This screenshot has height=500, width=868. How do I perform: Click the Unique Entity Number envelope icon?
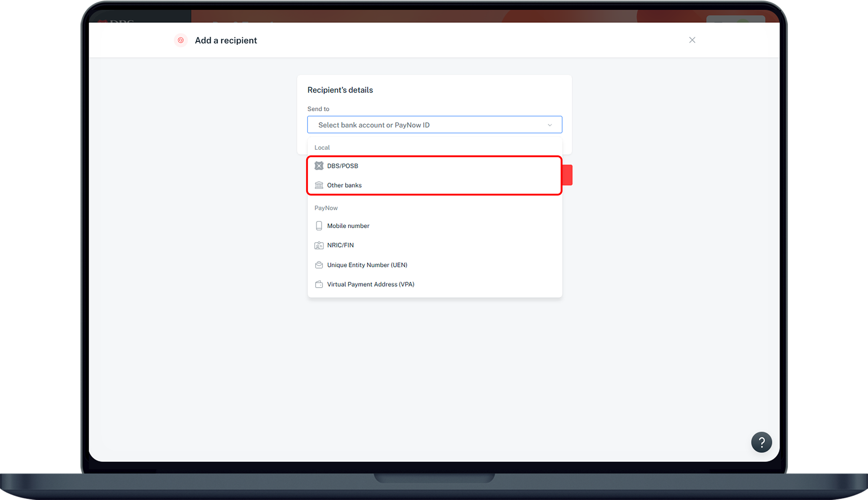pos(319,265)
